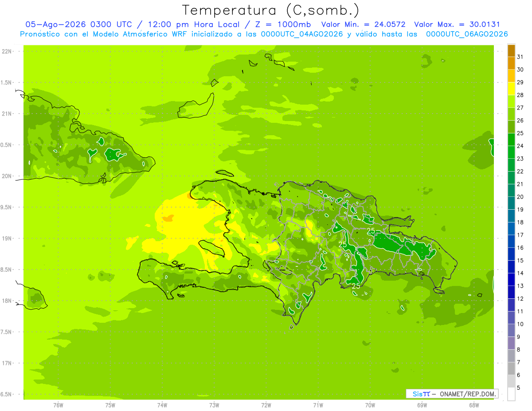Click the yellow 28–29 colorbar swatch

click(511, 89)
